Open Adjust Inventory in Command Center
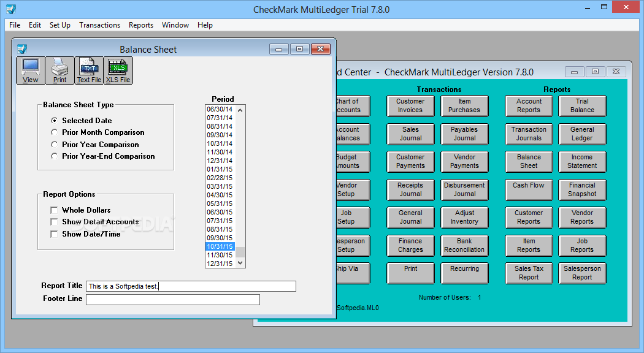 (x=464, y=217)
